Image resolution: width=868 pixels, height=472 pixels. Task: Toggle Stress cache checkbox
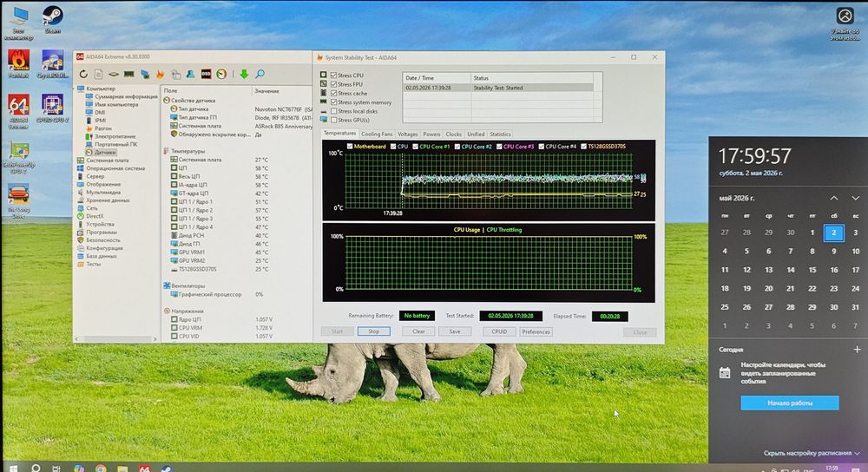tap(334, 93)
